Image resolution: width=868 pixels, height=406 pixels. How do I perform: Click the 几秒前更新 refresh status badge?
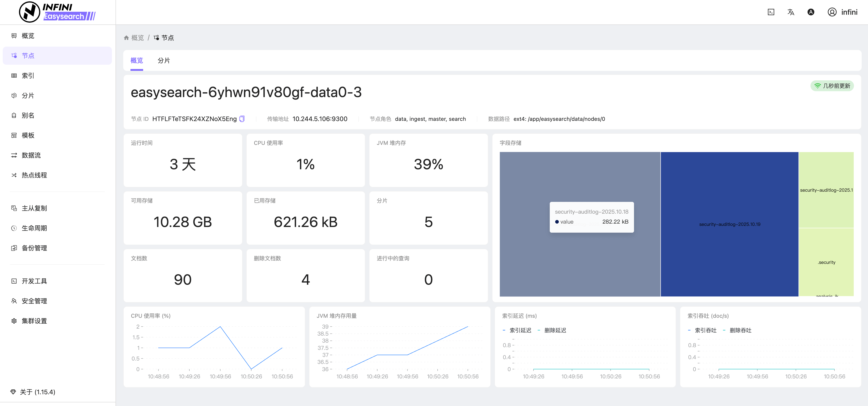pyautogui.click(x=832, y=86)
